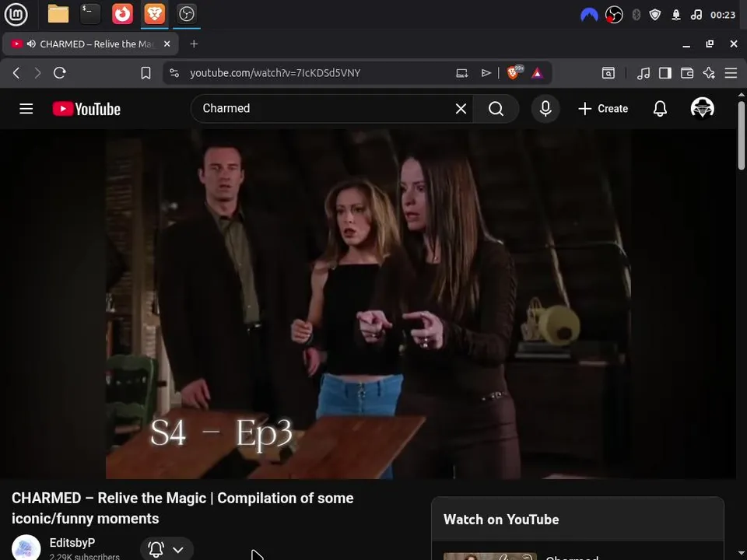Switch to the Brave browser in the panel

[154, 14]
